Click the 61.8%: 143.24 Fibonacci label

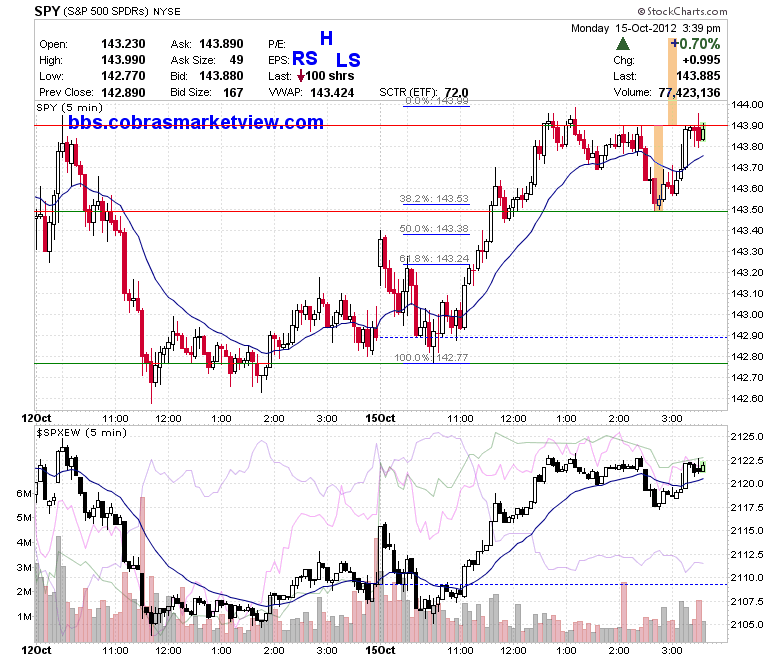[x=434, y=258]
